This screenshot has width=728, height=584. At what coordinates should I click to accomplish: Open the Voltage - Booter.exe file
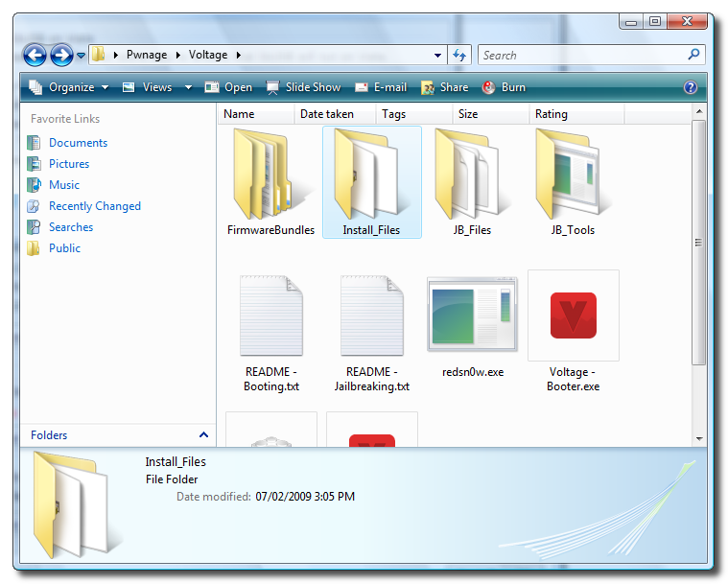[573, 316]
